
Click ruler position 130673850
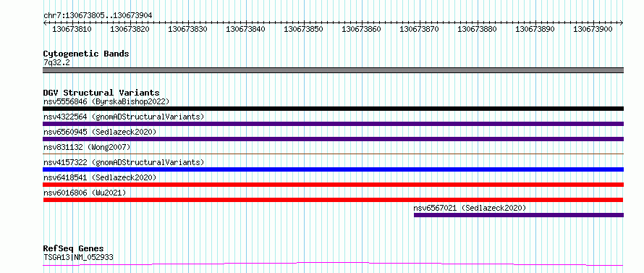304,29
